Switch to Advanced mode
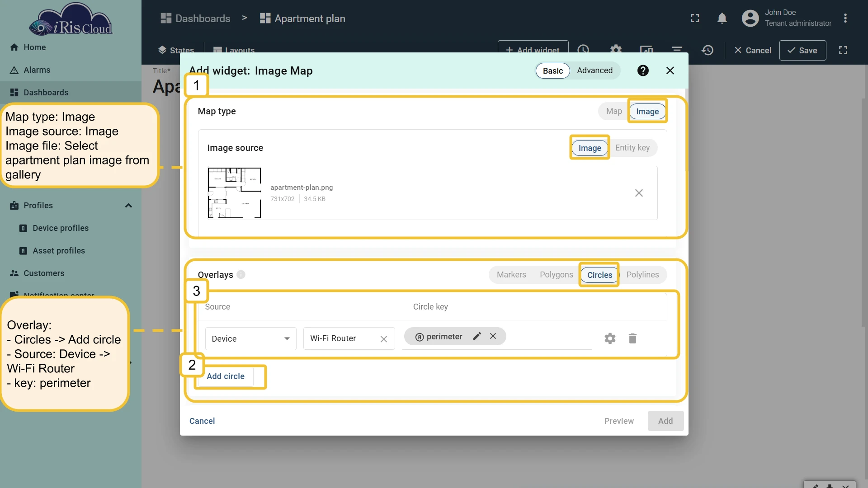Image resolution: width=868 pixels, height=488 pixels. pyautogui.click(x=594, y=70)
